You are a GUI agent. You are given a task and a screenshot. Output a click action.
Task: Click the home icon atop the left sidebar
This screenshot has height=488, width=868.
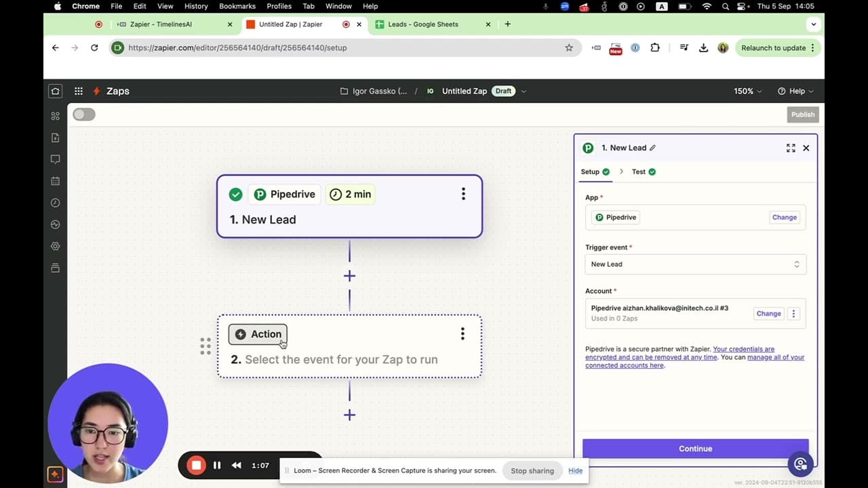pos(55,91)
